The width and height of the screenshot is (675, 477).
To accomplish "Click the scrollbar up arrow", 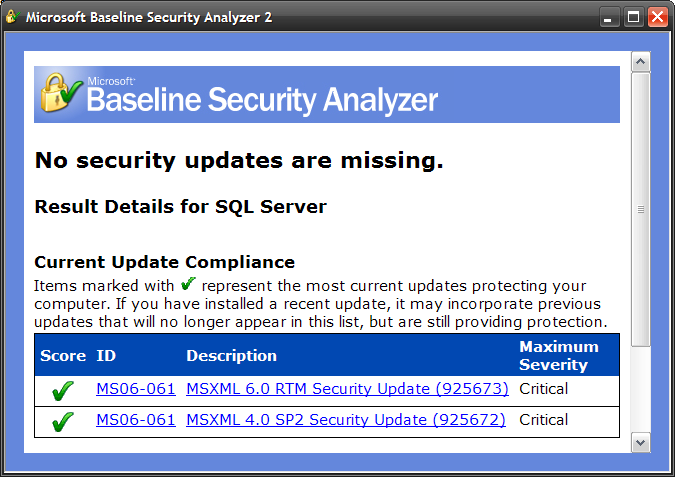I will click(641, 62).
